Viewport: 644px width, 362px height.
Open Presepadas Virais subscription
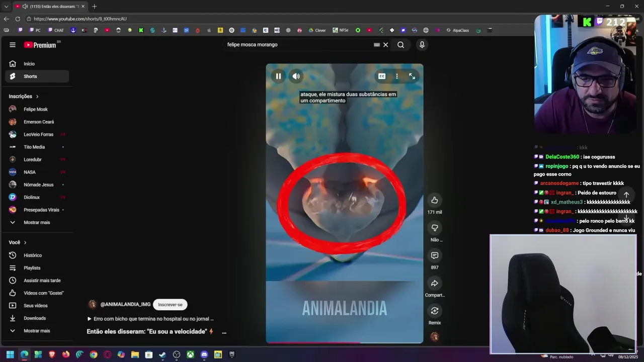click(x=37, y=210)
